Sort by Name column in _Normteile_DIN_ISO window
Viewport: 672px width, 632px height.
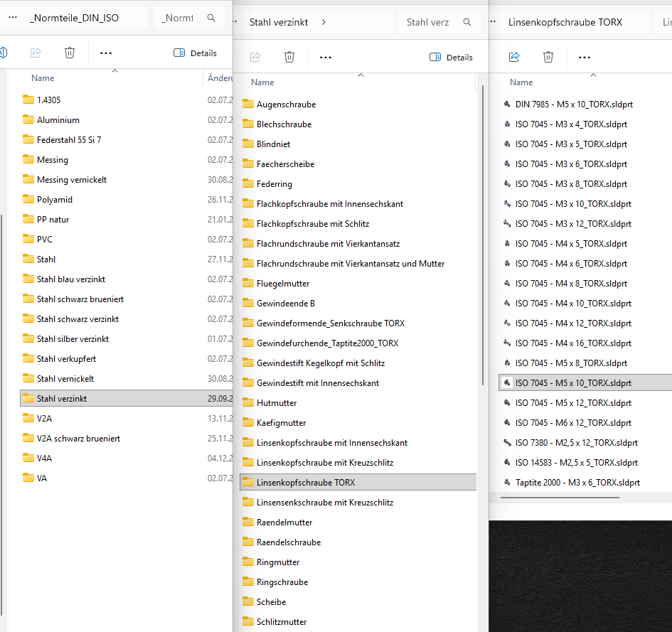pyautogui.click(x=43, y=78)
